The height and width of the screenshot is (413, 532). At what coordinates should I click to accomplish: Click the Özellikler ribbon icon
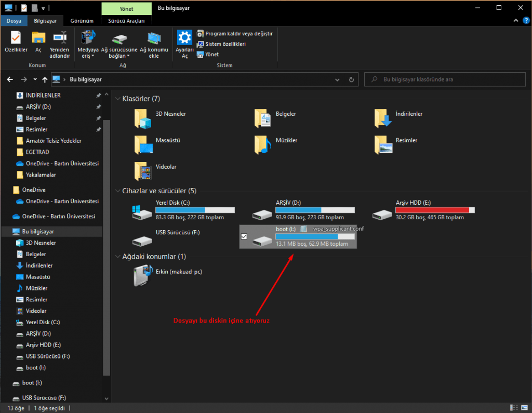pyautogui.click(x=16, y=41)
